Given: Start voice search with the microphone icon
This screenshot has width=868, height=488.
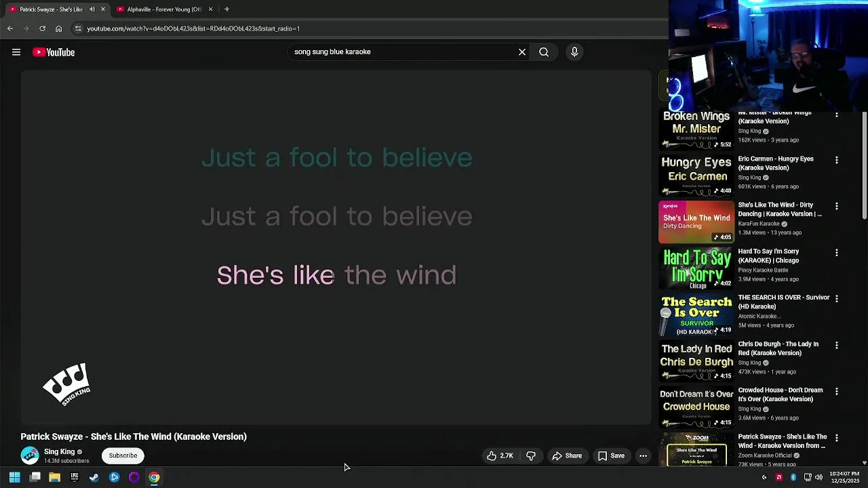Looking at the screenshot, I should click(574, 52).
